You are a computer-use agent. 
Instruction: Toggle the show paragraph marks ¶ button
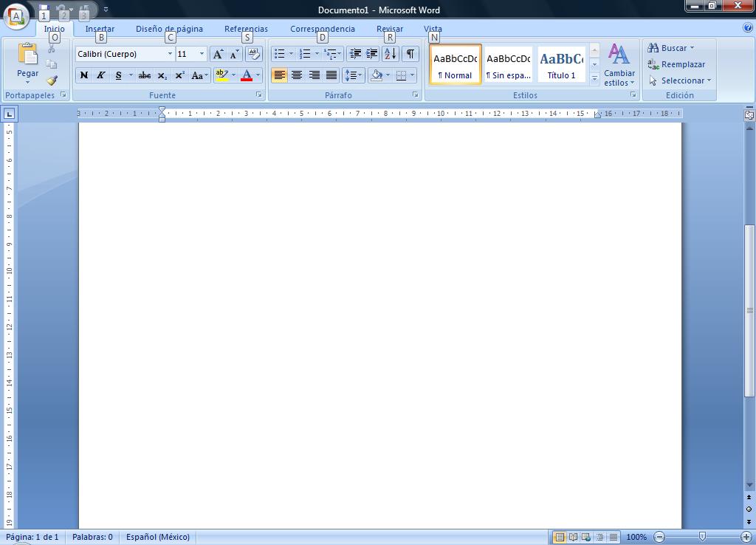[x=410, y=54]
